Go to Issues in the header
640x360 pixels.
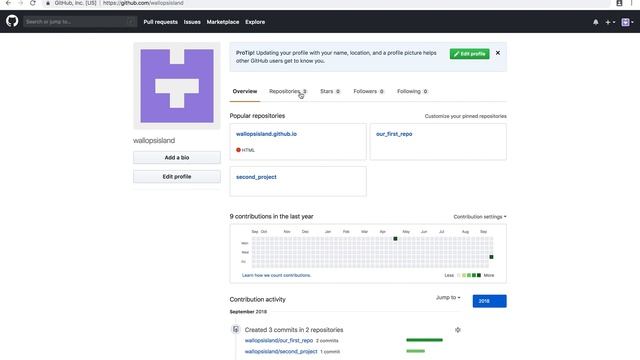pyautogui.click(x=192, y=22)
